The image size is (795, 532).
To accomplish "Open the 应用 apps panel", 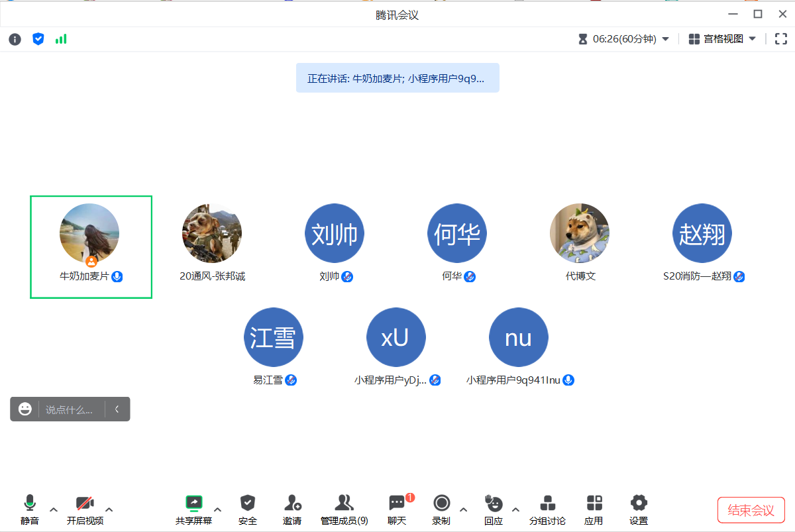I will (x=594, y=509).
